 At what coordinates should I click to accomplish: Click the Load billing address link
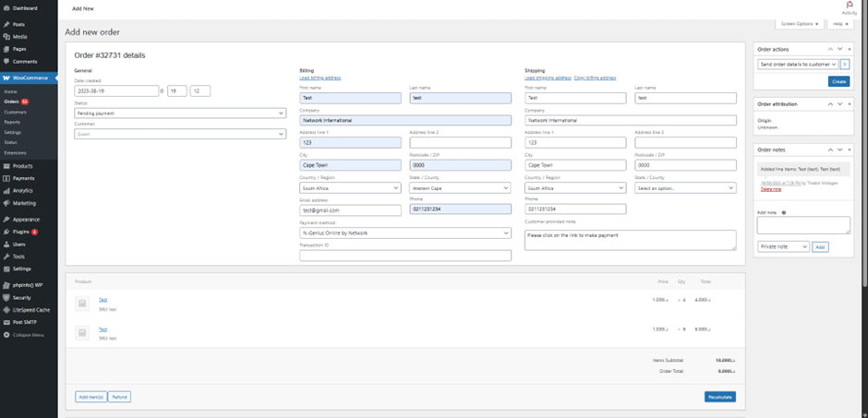pos(320,78)
